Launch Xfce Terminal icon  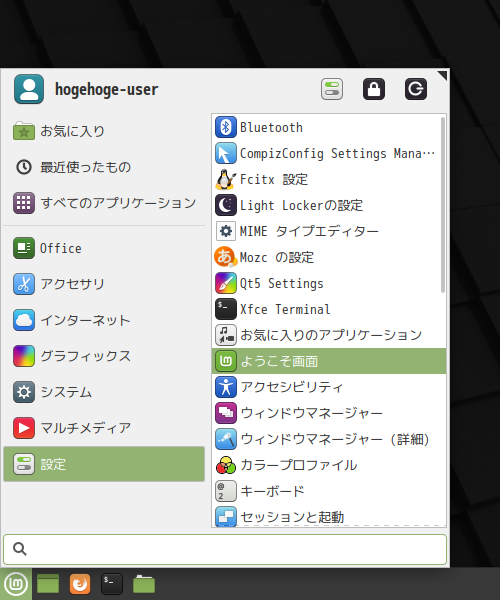click(226, 309)
